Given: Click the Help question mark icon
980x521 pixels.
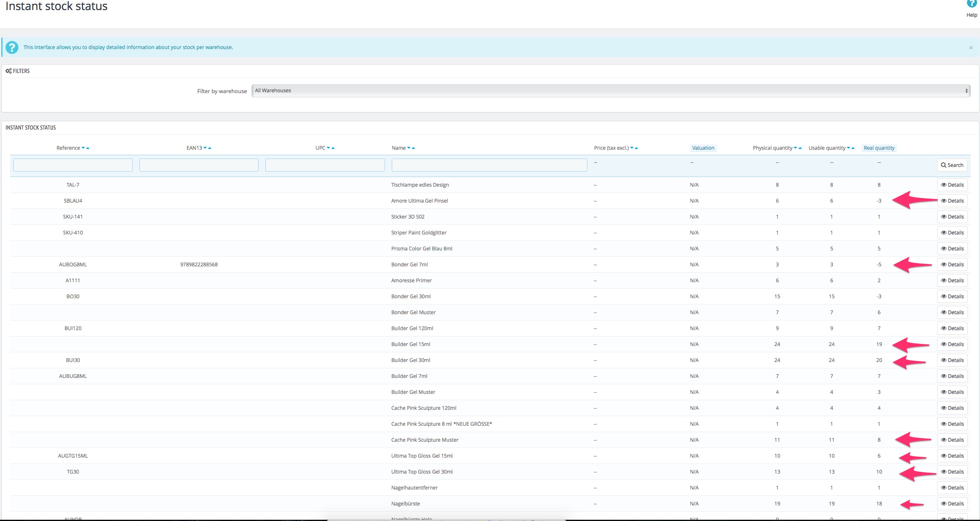Looking at the screenshot, I should click(972, 3).
